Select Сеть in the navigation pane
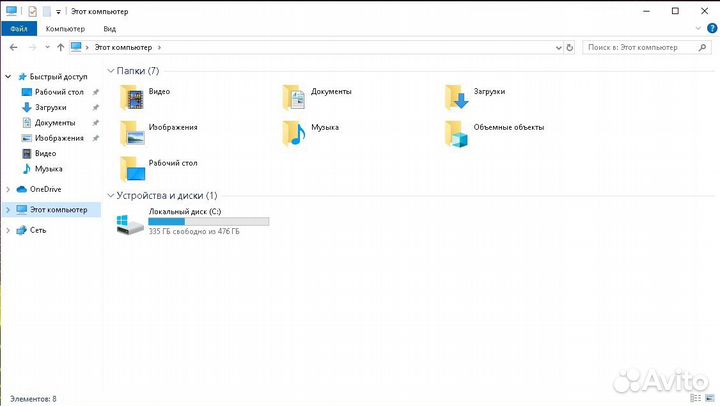The height and width of the screenshot is (406, 720). [37, 230]
